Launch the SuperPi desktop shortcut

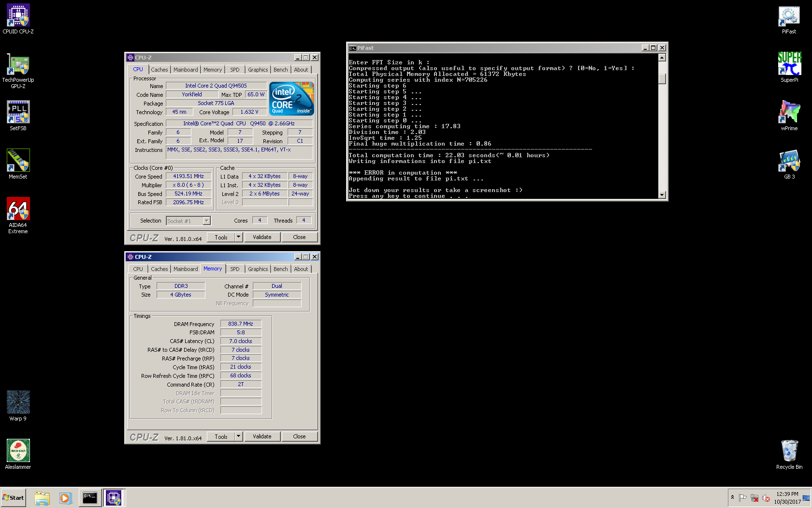click(x=789, y=68)
